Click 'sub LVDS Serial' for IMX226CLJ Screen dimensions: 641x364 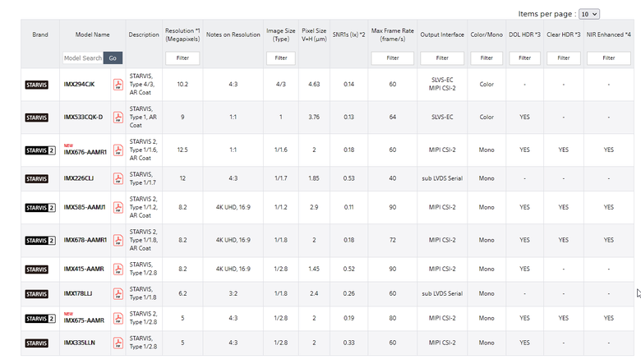(x=442, y=178)
